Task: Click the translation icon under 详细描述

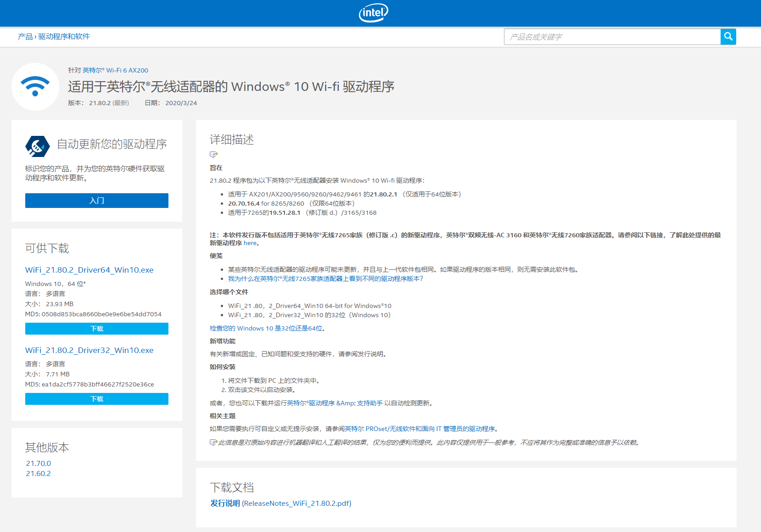Action: click(x=214, y=155)
